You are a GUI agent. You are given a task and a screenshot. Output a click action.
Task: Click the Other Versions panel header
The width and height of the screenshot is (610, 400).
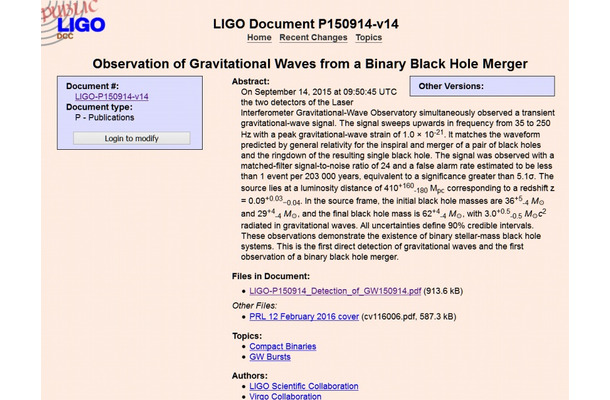pyautogui.click(x=451, y=86)
